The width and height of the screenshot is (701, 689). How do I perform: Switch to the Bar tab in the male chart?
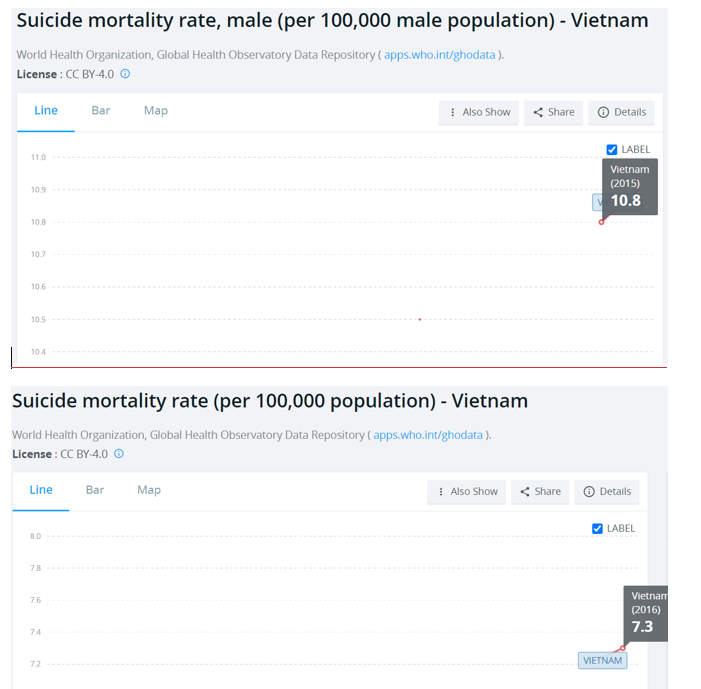tap(101, 110)
